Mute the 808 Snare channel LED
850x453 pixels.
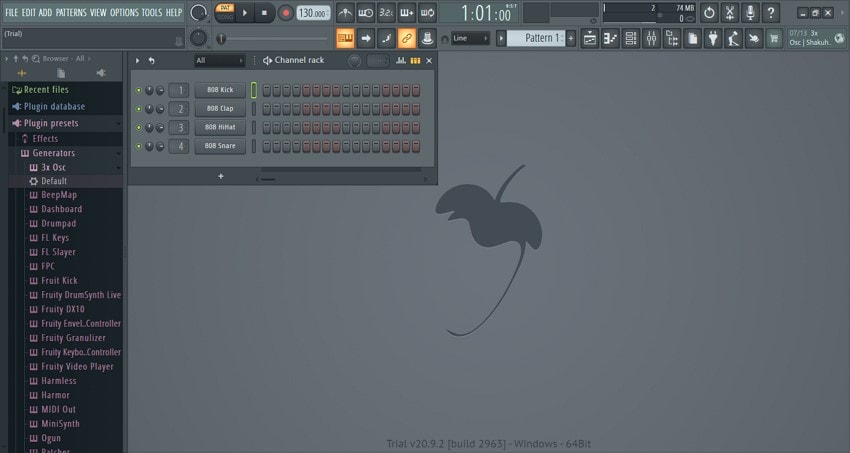coord(139,146)
